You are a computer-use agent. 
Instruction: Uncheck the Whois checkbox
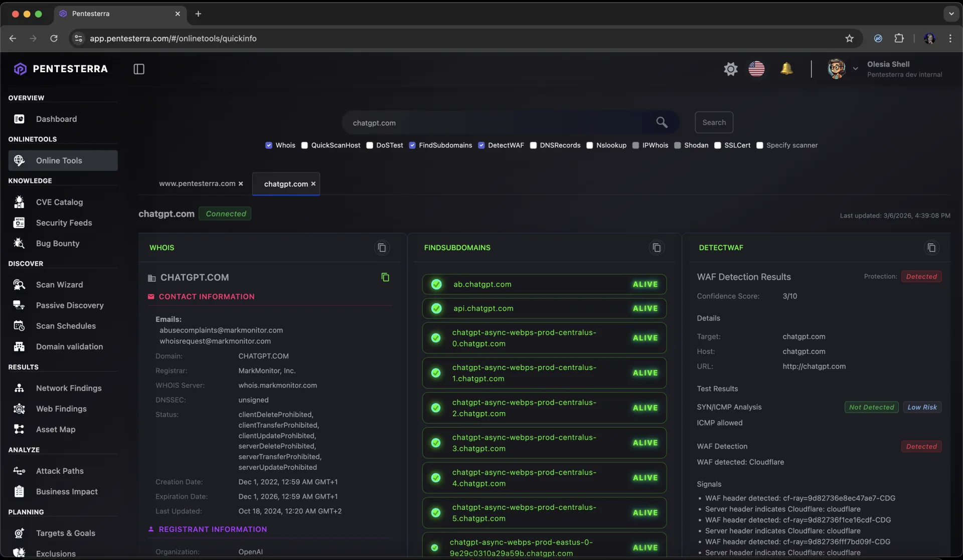pyautogui.click(x=269, y=145)
